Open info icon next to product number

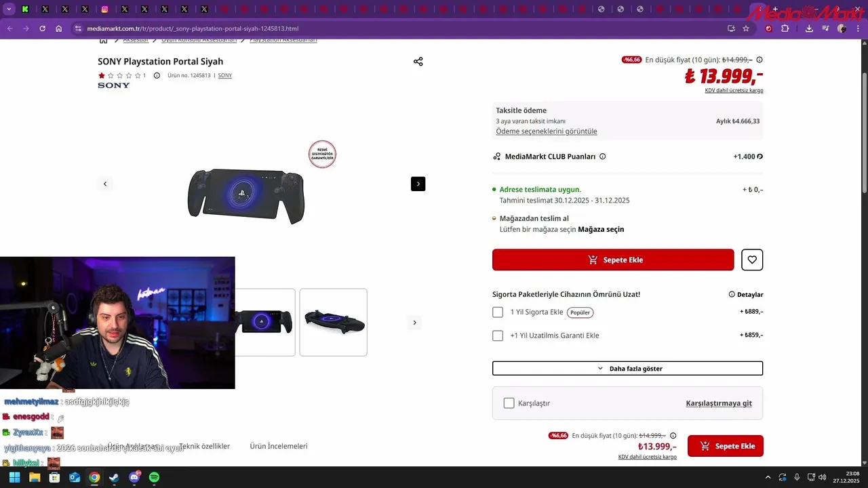point(157,75)
